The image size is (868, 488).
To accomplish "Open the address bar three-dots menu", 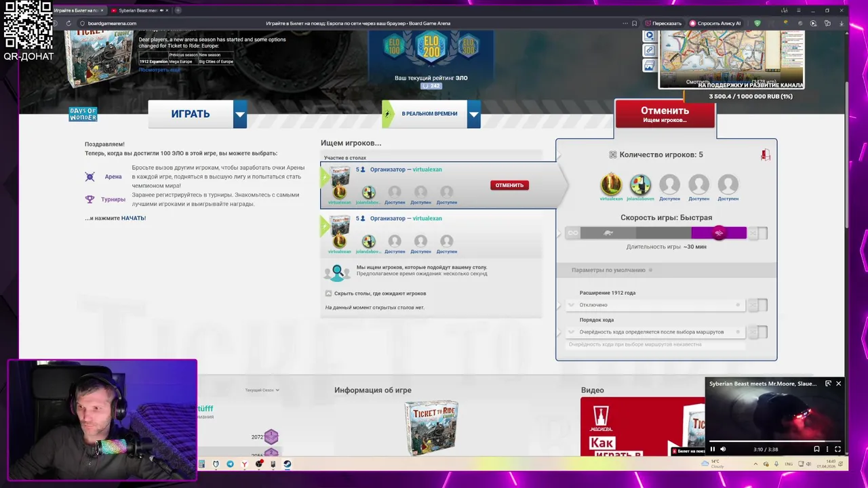I will (625, 23).
